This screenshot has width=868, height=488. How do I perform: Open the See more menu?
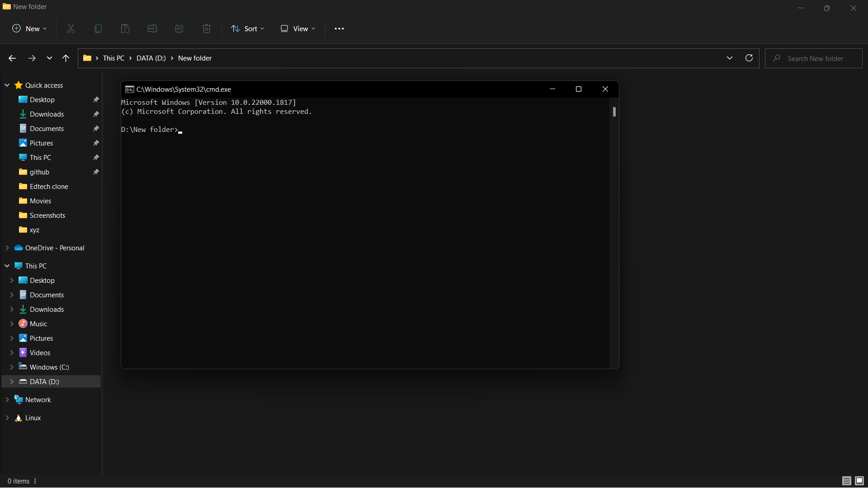click(x=339, y=28)
